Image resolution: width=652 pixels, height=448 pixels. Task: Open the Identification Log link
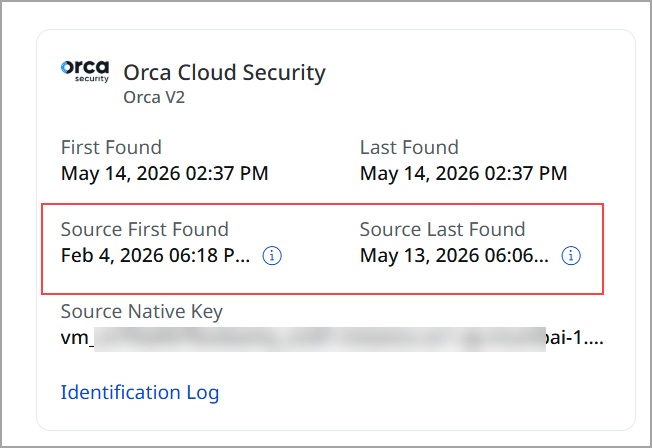(x=140, y=392)
